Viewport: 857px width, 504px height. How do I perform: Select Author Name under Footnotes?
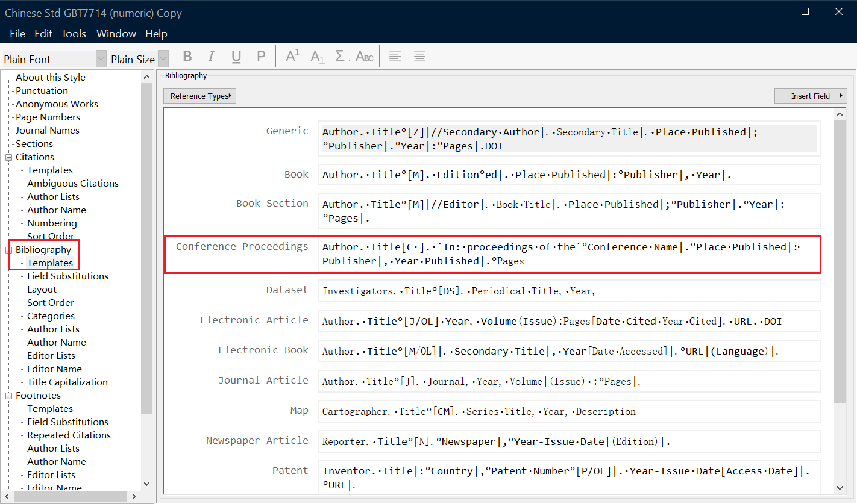point(57,462)
